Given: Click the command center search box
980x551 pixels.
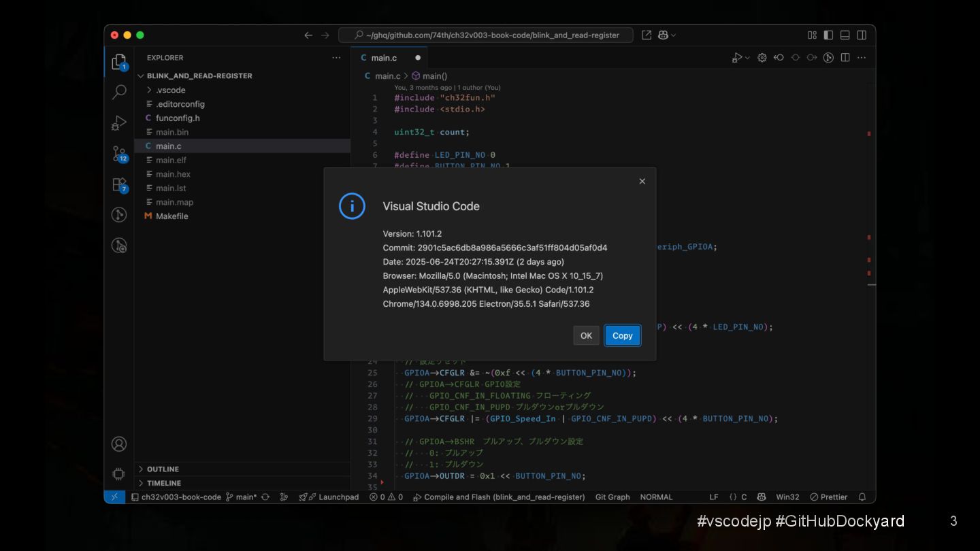Looking at the screenshot, I should [485, 35].
